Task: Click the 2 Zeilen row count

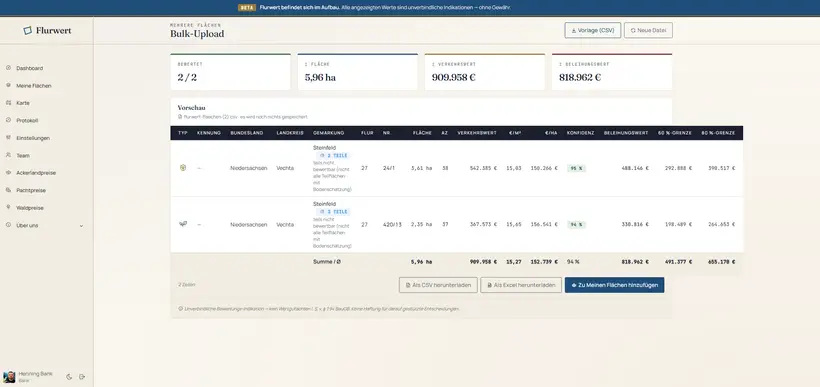Action: [x=187, y=285]
